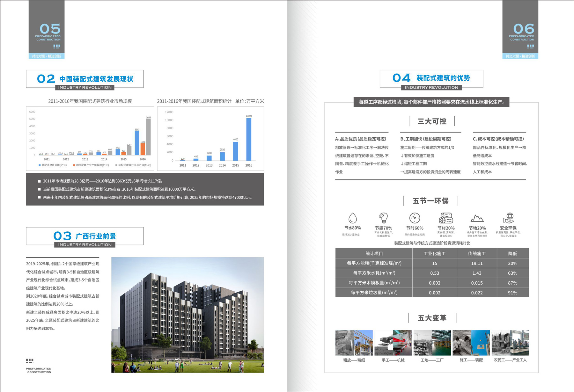This screenshot has height=392, width=574.
Task: Click the orange legend square for 相关配套产业产值规模
Action: click(x=74, y=165)
